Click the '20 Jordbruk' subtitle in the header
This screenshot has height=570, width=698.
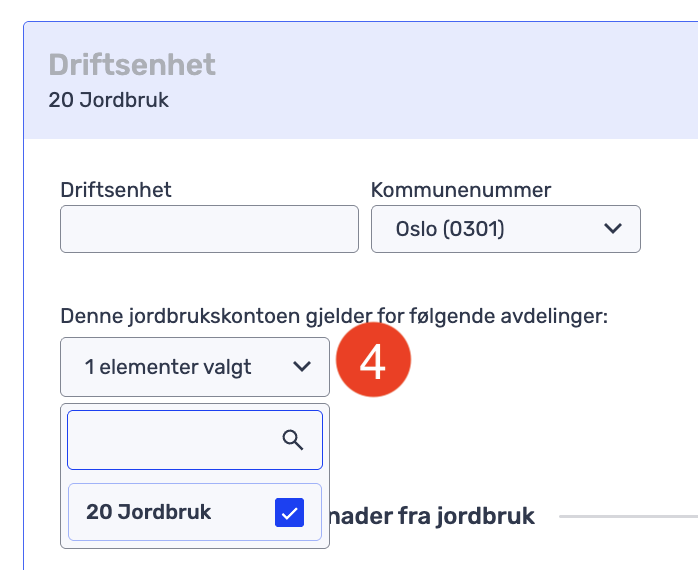pos(109,100)
